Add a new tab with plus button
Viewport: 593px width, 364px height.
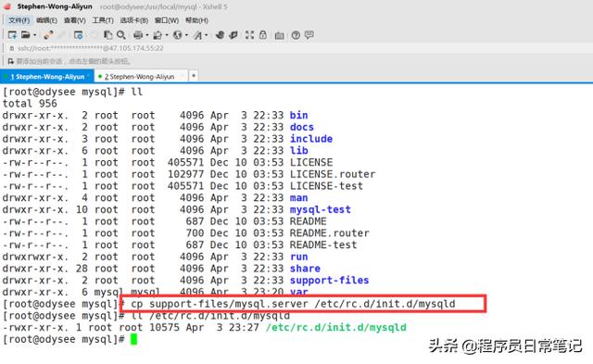(x=194, y=76)
